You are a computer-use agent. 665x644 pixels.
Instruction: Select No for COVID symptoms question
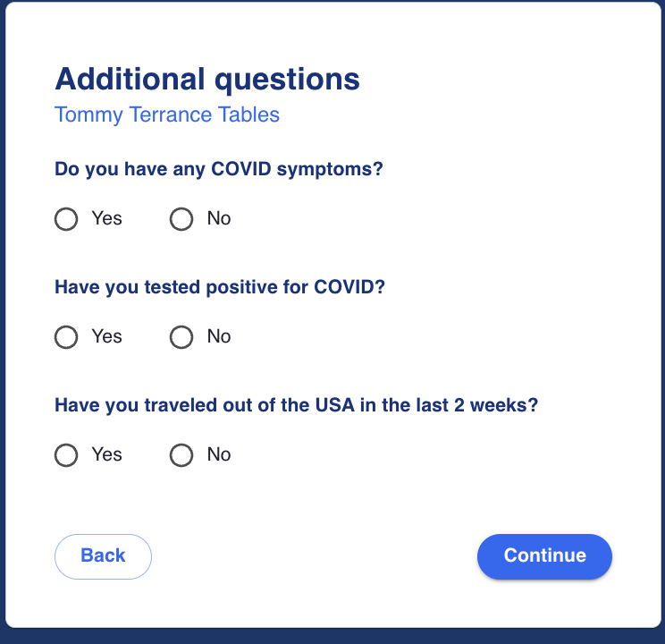[x=181, y=219]
